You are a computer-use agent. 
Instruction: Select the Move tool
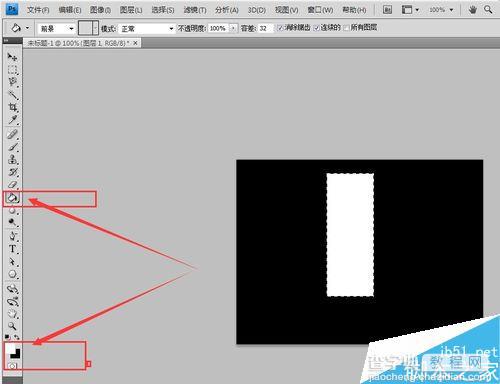[x=12, y=57]
